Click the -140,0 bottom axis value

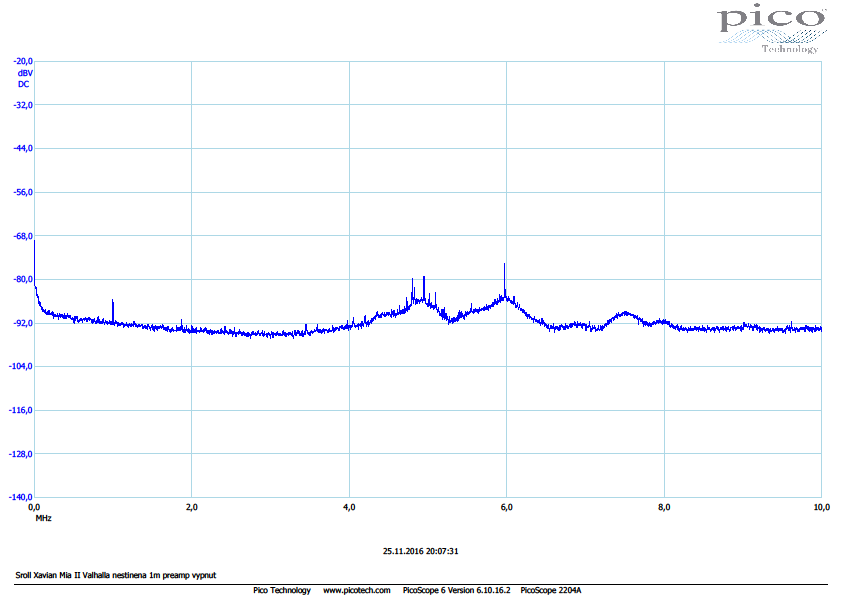[x=21, y=497]
